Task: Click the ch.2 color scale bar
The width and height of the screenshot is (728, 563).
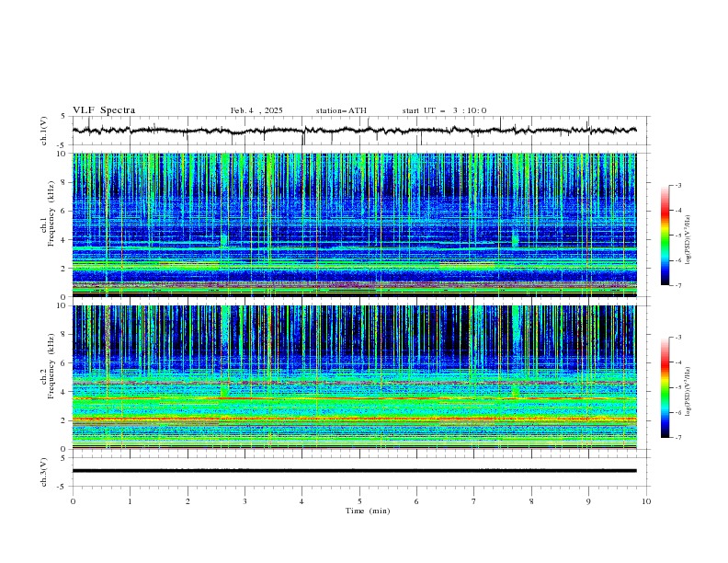Action: [x=665, y=387]
